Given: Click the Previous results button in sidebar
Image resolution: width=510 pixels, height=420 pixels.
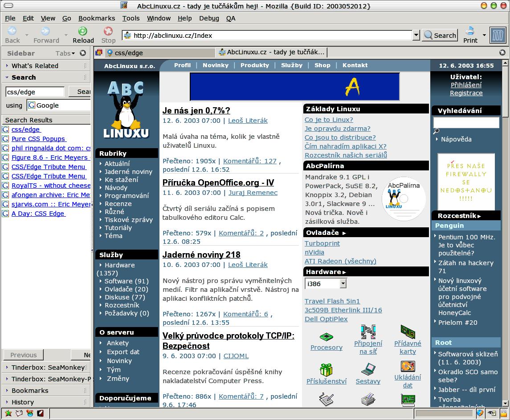Looking at the screenshot, I should click(x=24, y=355).
